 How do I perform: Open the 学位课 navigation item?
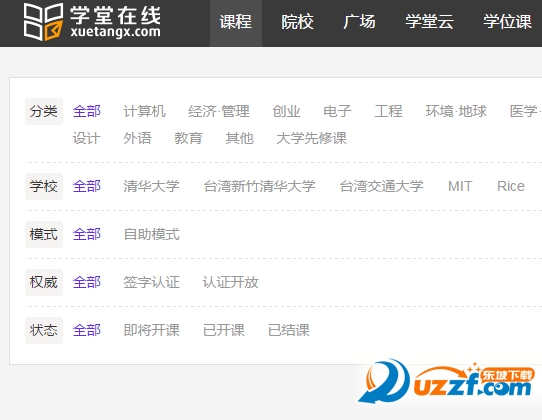[x=507, y=22]
